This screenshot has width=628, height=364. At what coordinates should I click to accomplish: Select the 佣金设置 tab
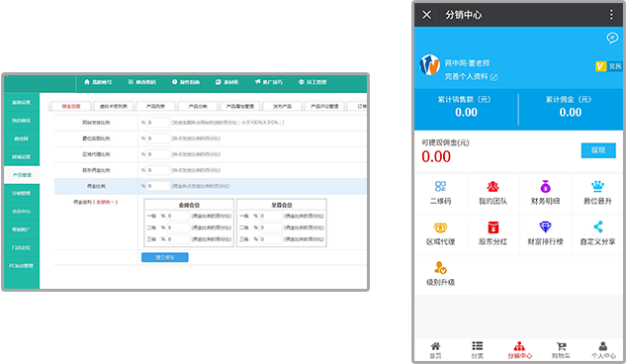[x=71, y=106]
